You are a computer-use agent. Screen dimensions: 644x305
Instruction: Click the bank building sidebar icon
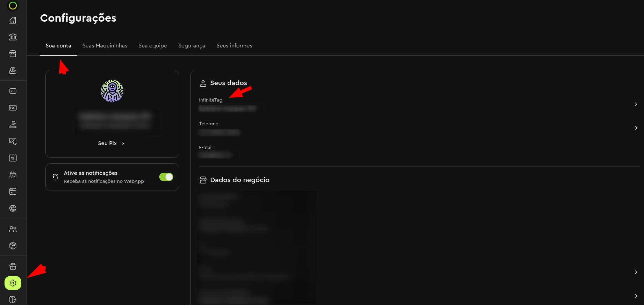(x=13, y=37)
